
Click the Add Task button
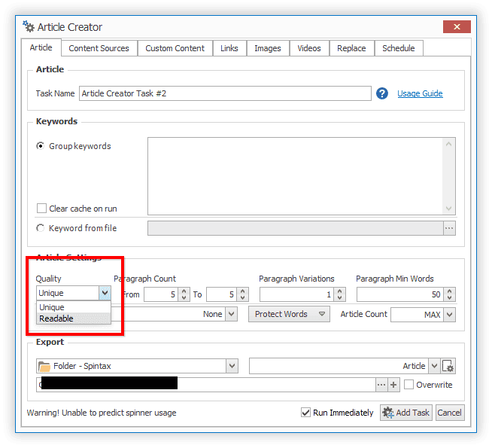pyautogui.click(x=406, y=413)
